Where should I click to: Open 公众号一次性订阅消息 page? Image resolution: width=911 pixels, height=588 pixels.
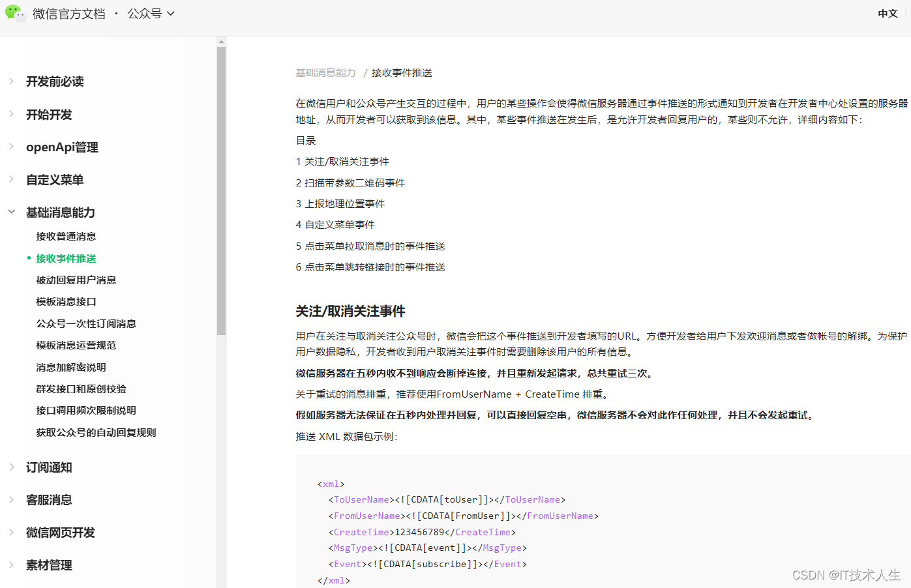(x=86, y=324)
